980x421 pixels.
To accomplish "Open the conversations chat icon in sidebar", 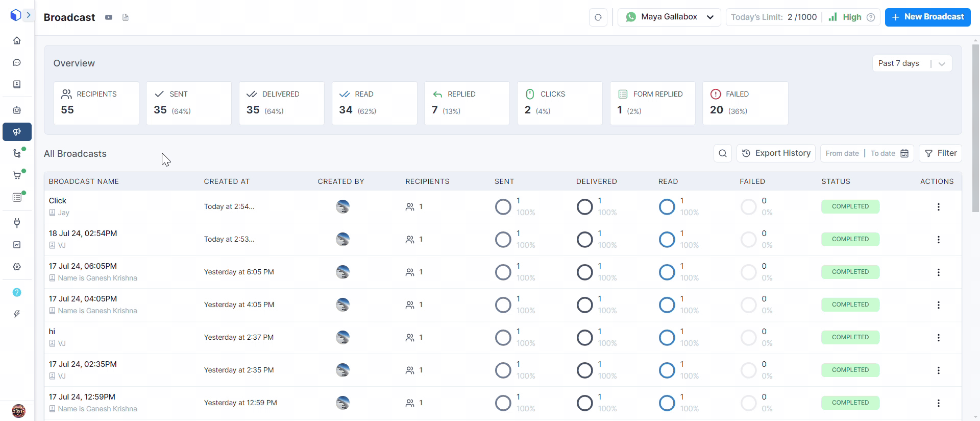I will pos(17,62).
